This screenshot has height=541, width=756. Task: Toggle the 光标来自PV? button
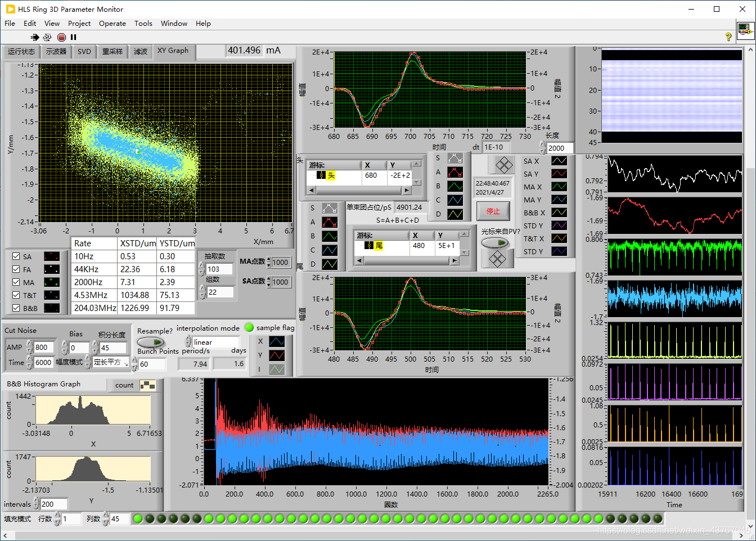coord(495,243)
